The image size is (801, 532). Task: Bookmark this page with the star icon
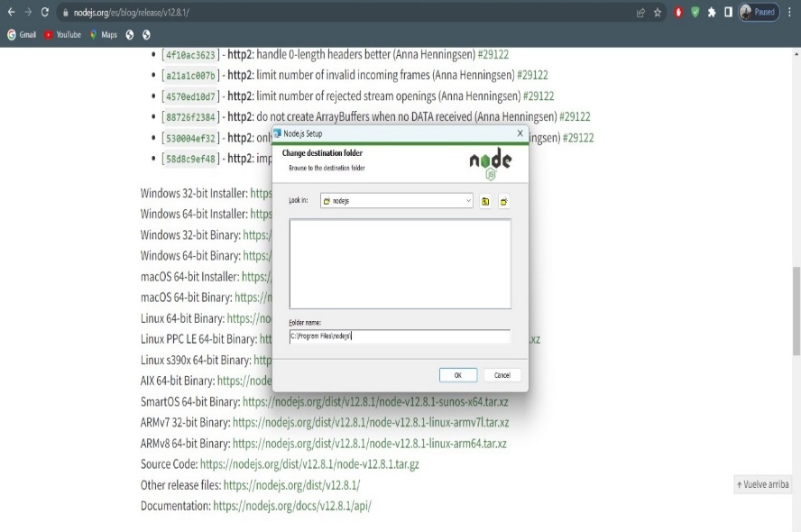point(658,13)
